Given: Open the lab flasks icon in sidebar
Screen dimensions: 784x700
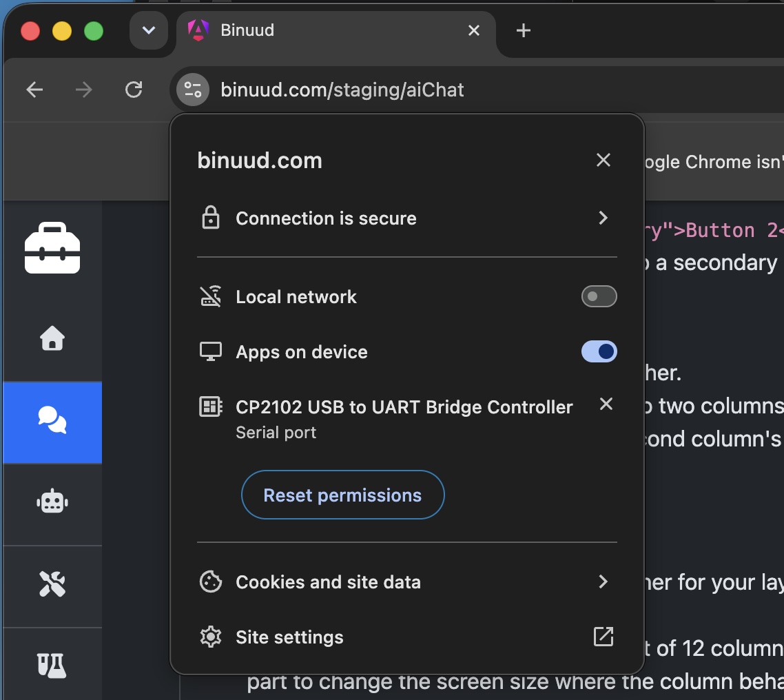Looking at the screenshot, I should 52,666.
